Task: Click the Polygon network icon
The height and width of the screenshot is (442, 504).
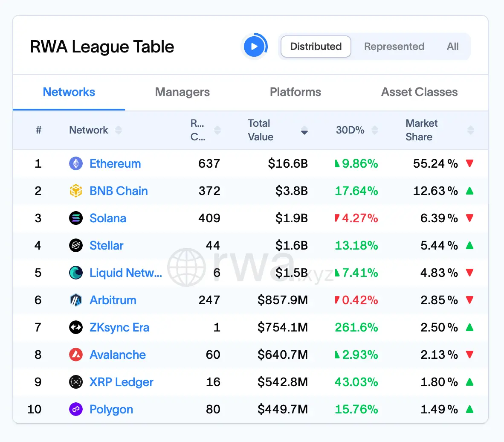Action: pyautogui.click(x=75, y=409)
